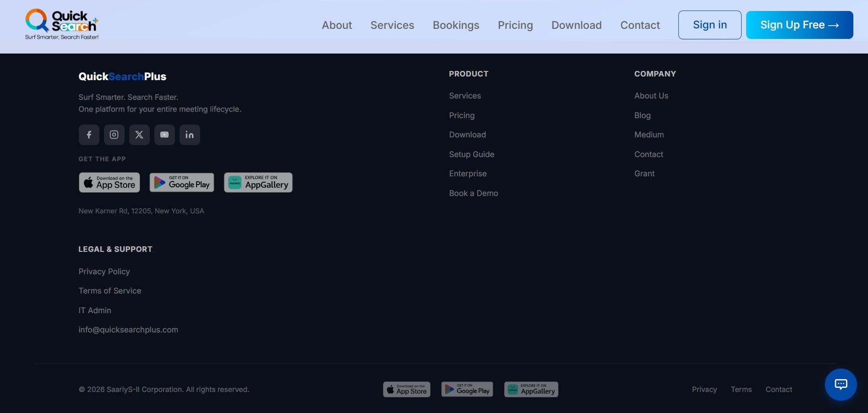Screen dimensions: 868x413
Task: Click the Sign in button
Action: pyautogui.click(x=710, y=25)
